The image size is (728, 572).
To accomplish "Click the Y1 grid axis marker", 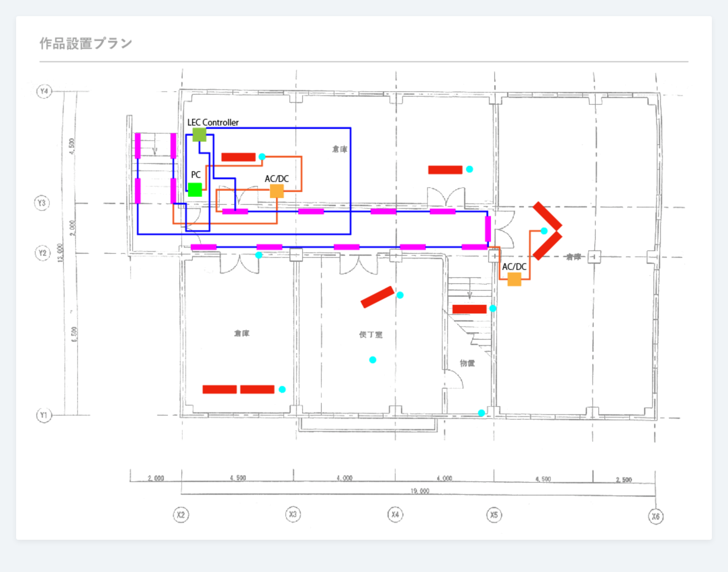I will coord(44,415).
